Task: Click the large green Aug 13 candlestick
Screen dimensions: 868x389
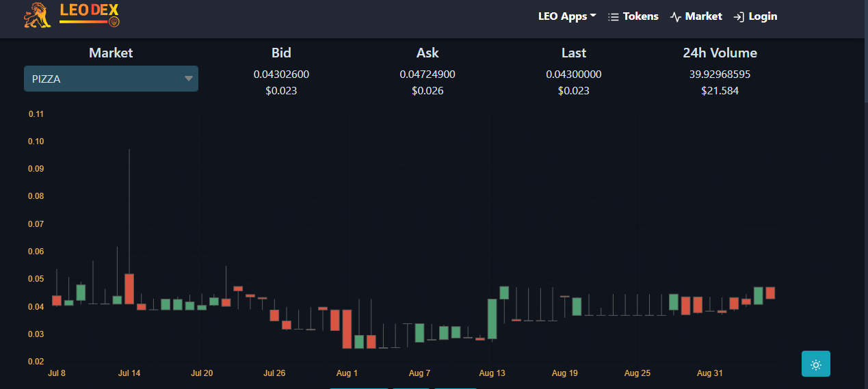Action: pyautogui.click(x=492, y=319)
